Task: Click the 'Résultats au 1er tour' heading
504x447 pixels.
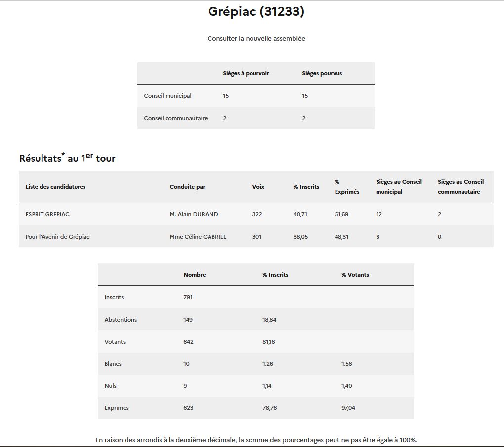Action: (67, 158)
